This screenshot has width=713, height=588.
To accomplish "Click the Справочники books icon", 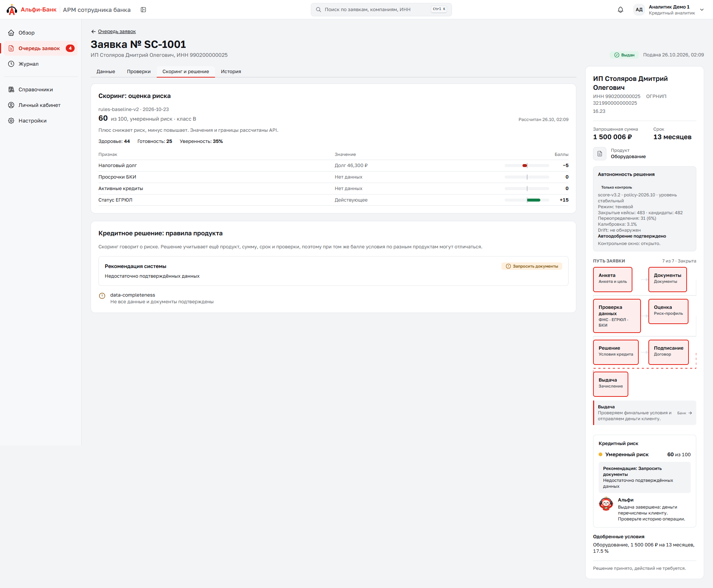I will [x=11, y=89].
